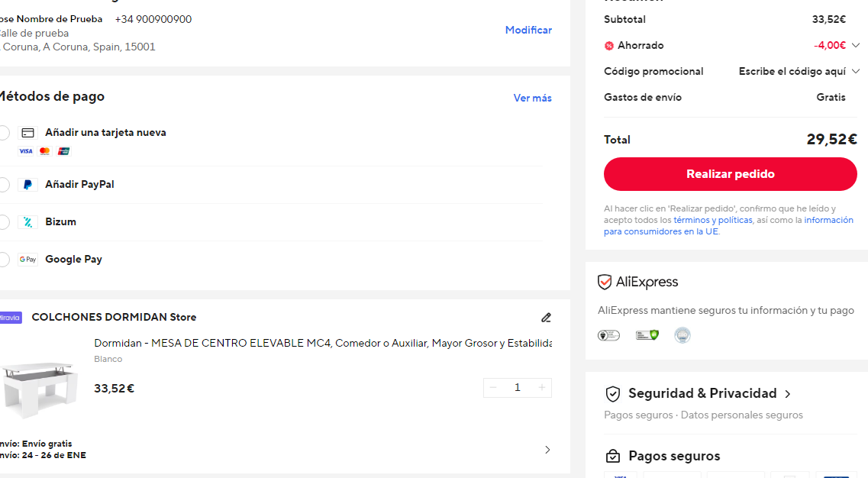868x478 pixels.
Task: Click the Añadir PayPal label
Action: (x=79, y=185)
